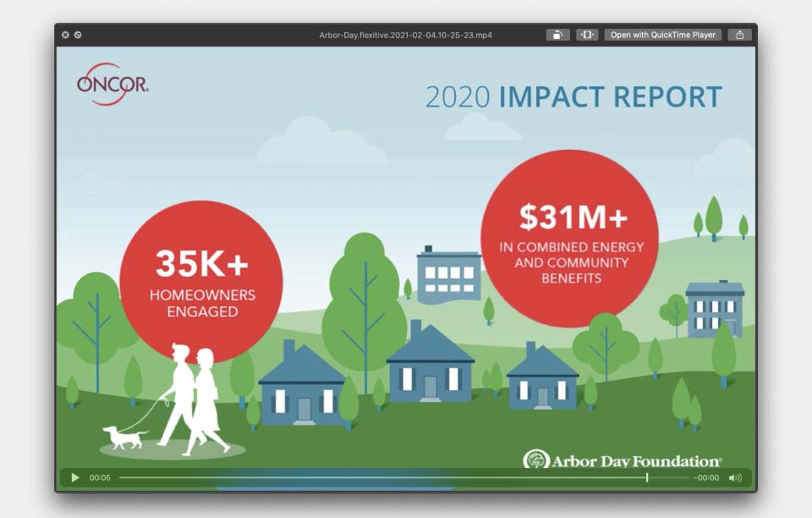This screenshot has width=812, height=518.
Task: Toggle the remaining time -00:00 display
Action: pos(706,478)
